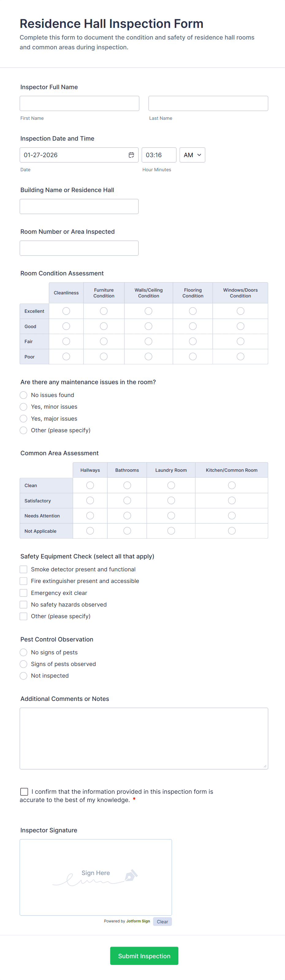Select 'Signs of pests observed'
This screenshot has width=285, height=980.
point(23,664)
